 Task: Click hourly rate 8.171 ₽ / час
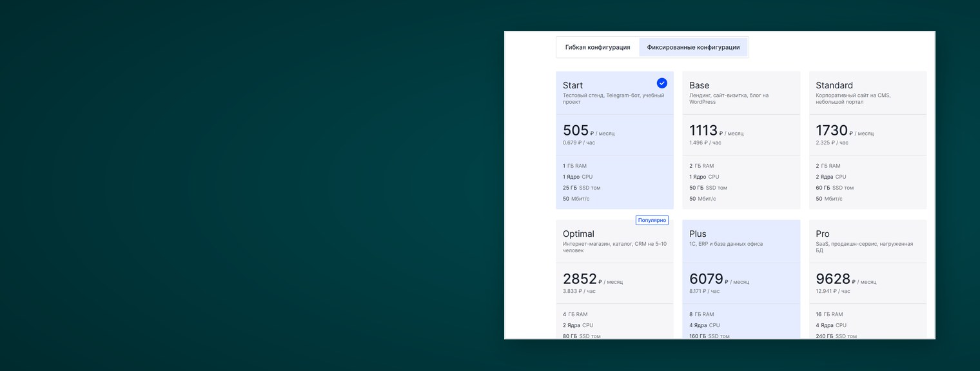click(x=705, y=291)
